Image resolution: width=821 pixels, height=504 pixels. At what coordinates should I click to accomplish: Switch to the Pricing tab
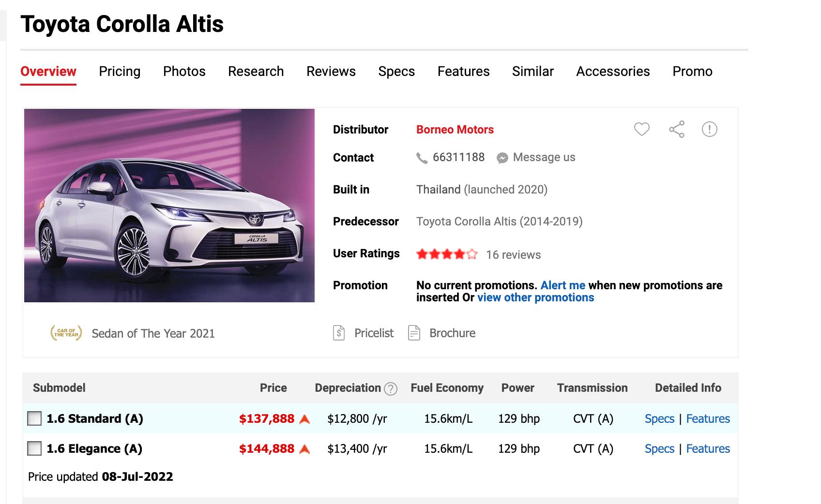coord(120,72)
